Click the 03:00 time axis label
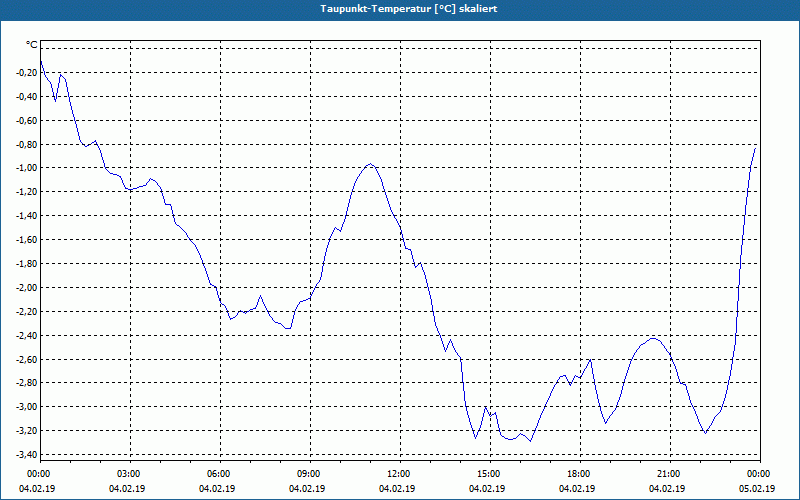Screen dimensions: 800x500 (131, 474)
